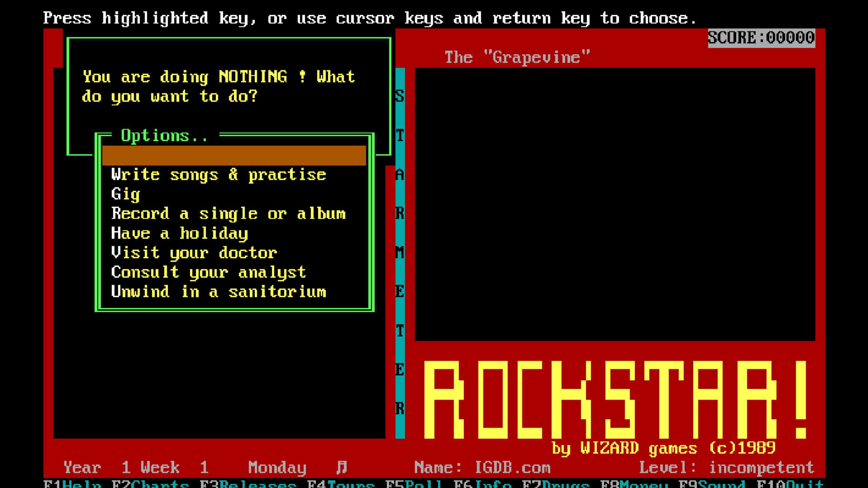Select 'Write songs & practise' option
The height and width of the screenshot is (488, 868).
(x=219, y=175)
